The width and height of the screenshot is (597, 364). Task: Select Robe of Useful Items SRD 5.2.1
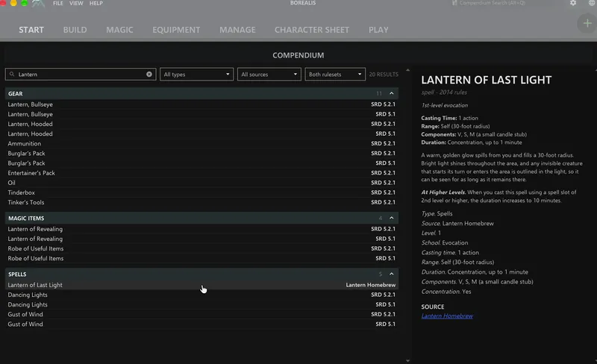tap(201, 248)
